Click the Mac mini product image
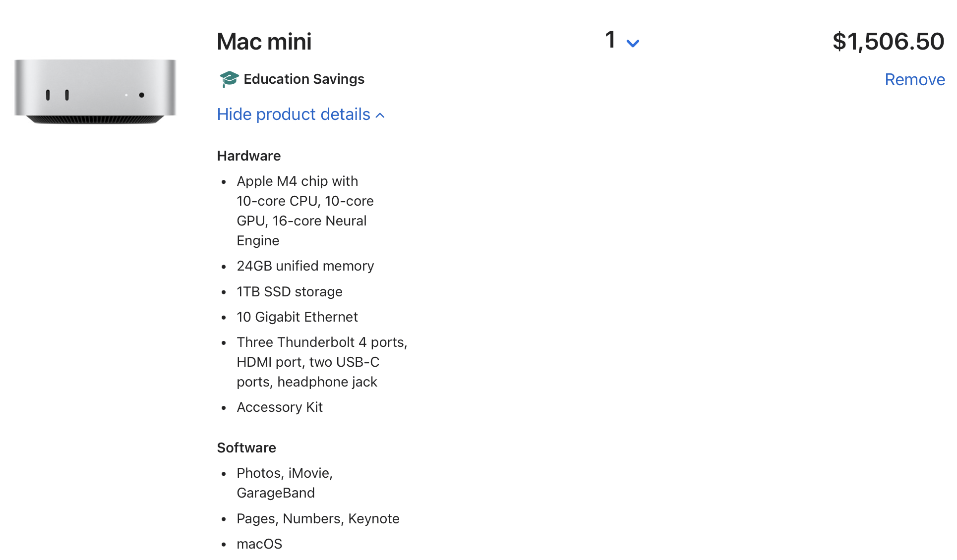 click(95, 92)
